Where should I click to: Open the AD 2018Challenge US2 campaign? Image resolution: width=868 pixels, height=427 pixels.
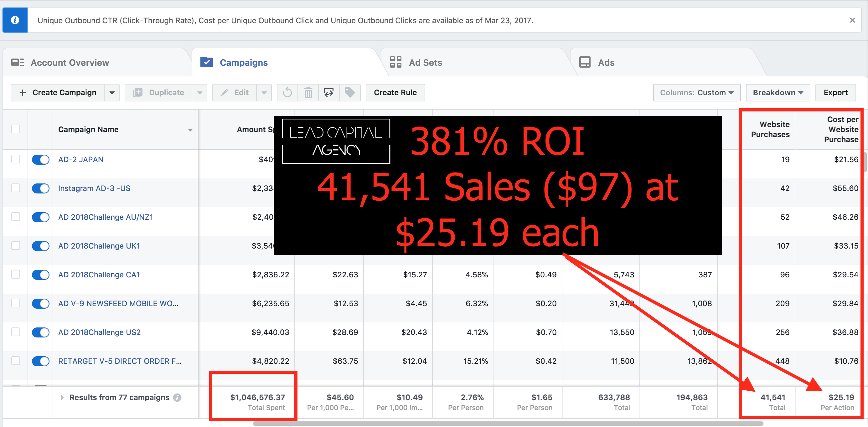[99, 332]
